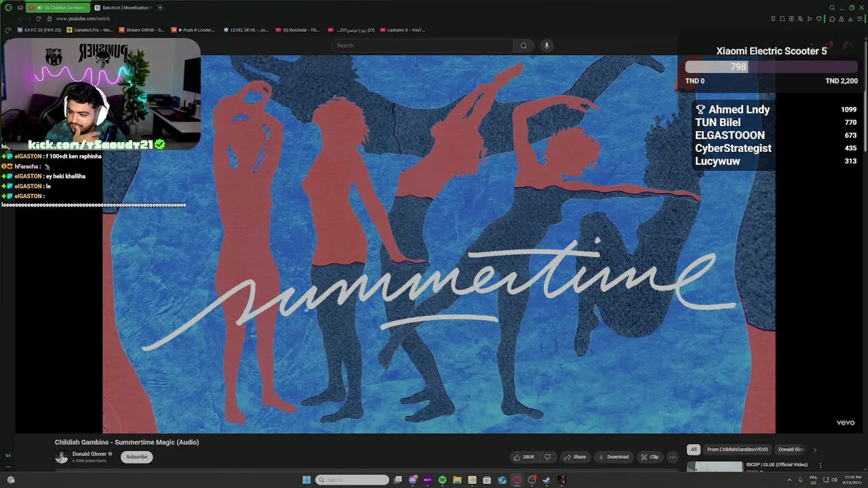Image resolution: width=868 pixels, height=488 pixels.
Task: Reload the page with the refresh icon
Action: [38, 18]
